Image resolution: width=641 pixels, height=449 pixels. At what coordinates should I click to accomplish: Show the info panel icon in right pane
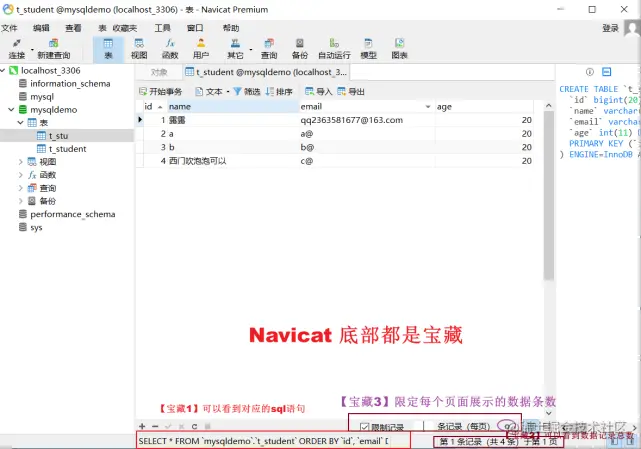589,72
